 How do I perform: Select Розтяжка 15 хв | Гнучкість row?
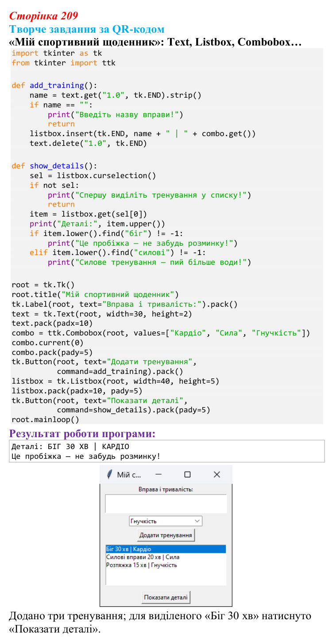[x=166, y=565]
